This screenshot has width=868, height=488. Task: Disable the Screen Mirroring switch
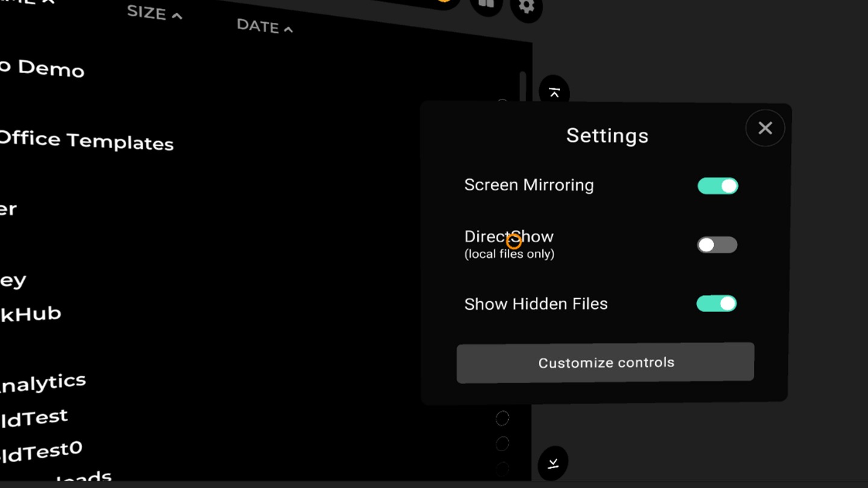point(717,186)
